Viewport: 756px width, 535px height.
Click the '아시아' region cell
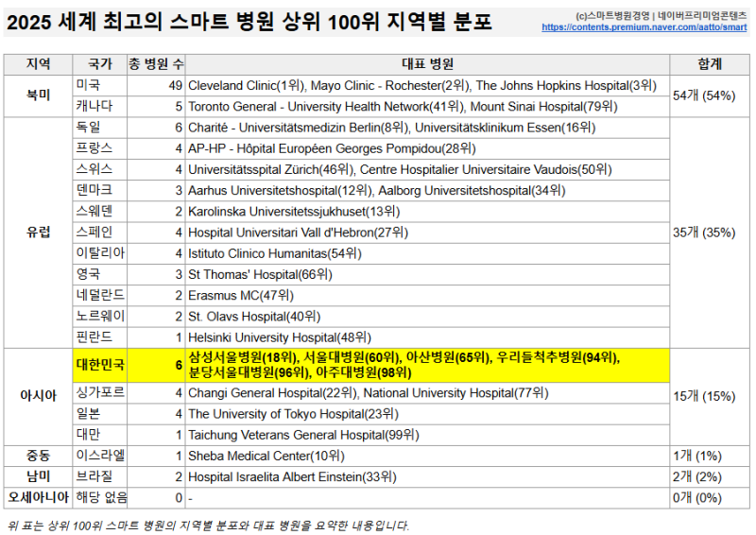[x=38, y=397]
